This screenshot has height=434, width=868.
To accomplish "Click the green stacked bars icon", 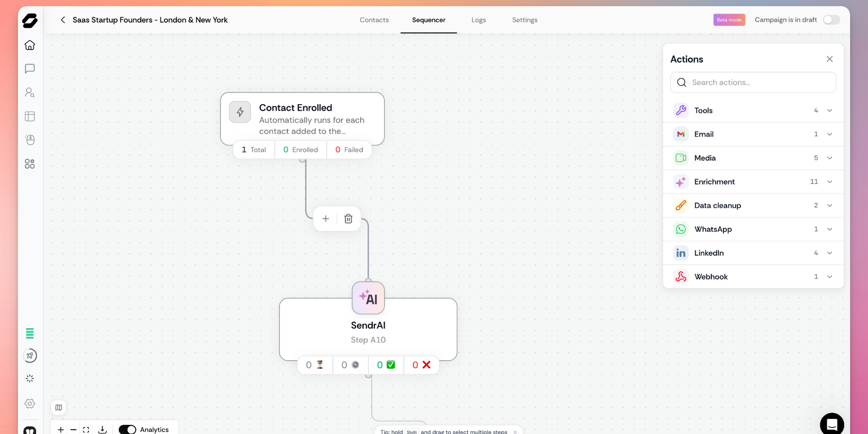I will (x=30, y=333).
